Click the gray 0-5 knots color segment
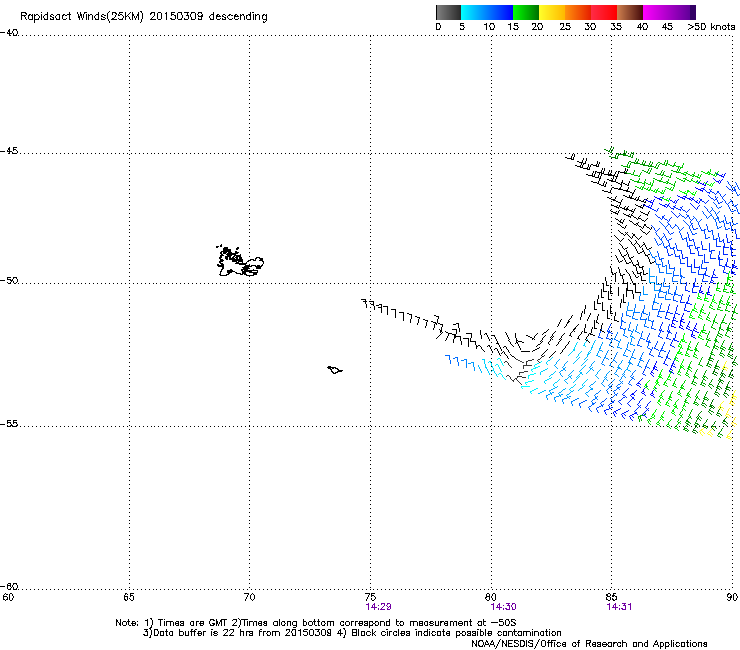Screen dimensions: 740x650 coord(448,12)
